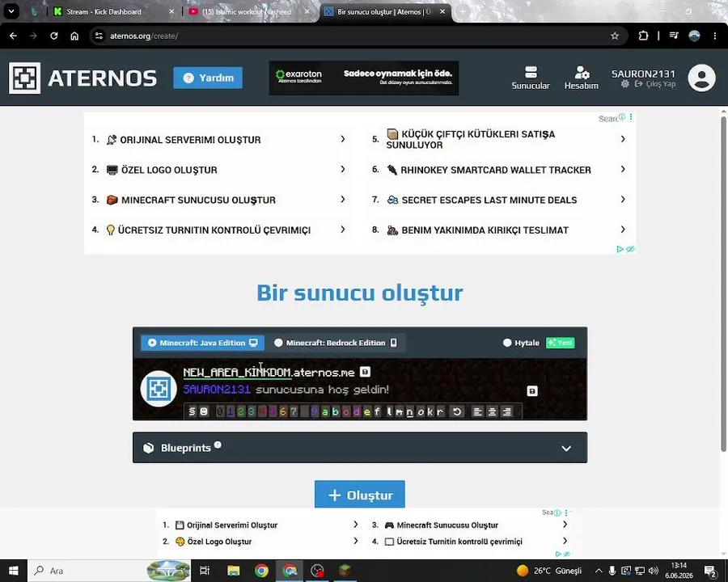
Task: Show hidden system tray icons
Action: click(x=599, y=571)
